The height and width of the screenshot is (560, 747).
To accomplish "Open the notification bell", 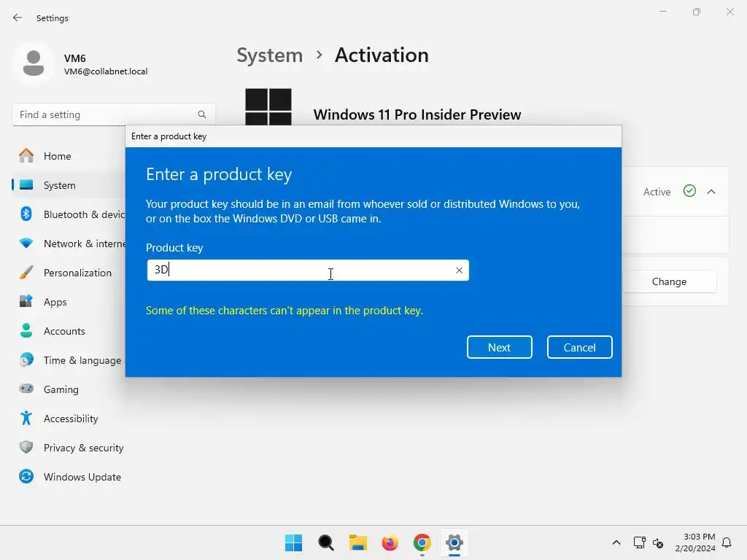I will (x=727, y=542).
